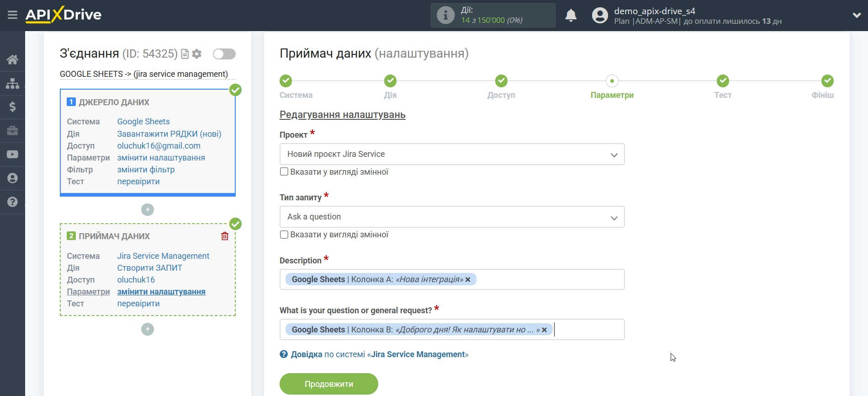868x396 pixels.
Task: Open the hamburger menu
Action: coord(12,15)
